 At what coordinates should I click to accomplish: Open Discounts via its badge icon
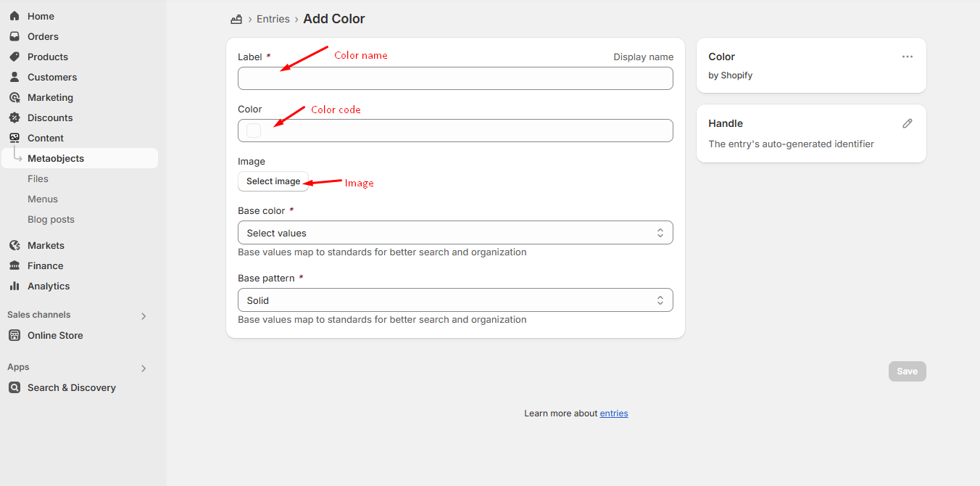pos(14,118)
